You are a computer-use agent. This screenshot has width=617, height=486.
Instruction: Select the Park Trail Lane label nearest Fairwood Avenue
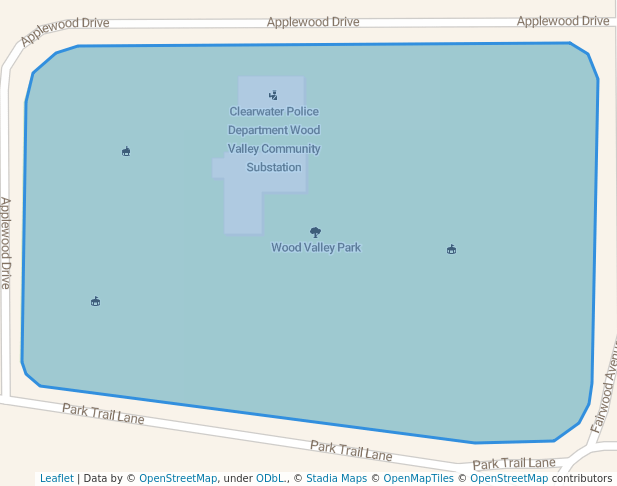coord(513,463)
